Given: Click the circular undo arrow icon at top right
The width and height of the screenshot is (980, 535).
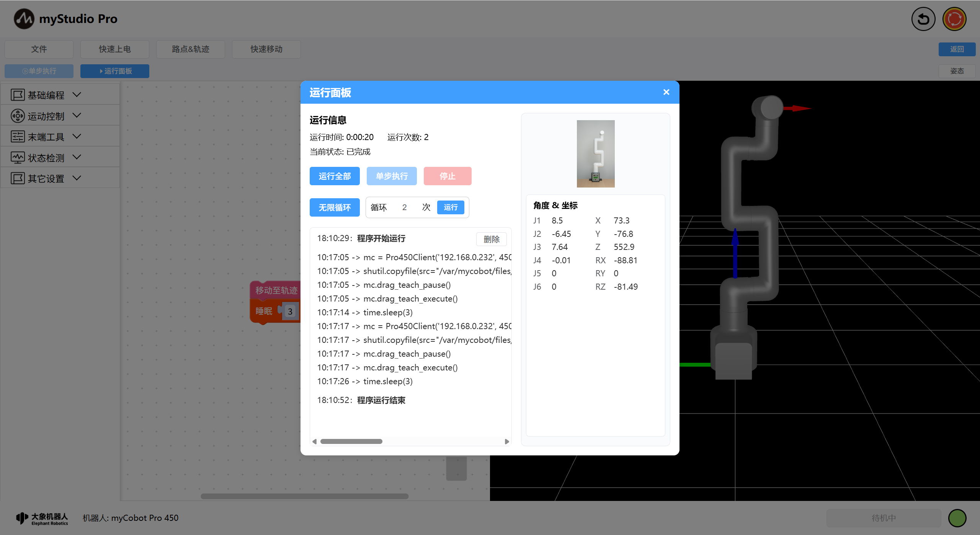Looking at the screenshot, I should coord(923,19).
